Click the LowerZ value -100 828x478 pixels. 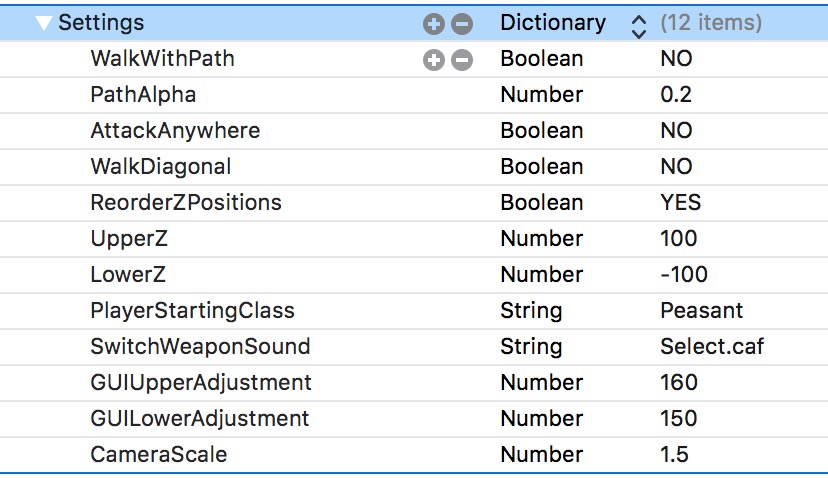pos(683,275)
